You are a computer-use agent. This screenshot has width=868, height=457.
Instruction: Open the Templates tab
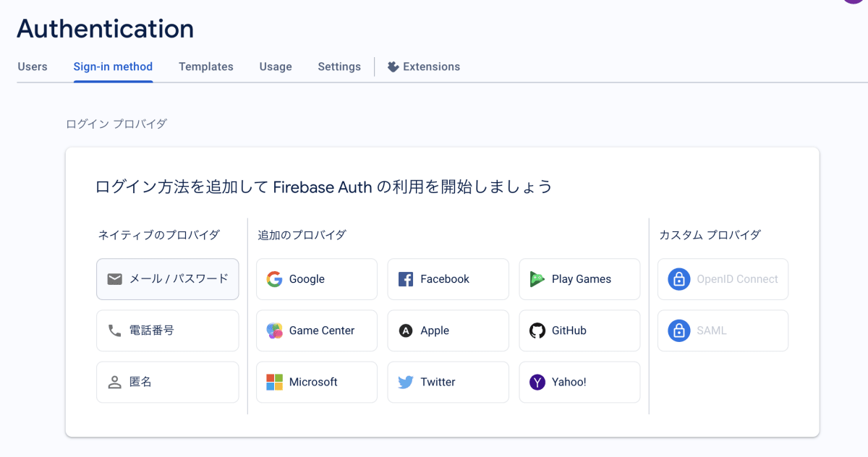tap(205, 67)
